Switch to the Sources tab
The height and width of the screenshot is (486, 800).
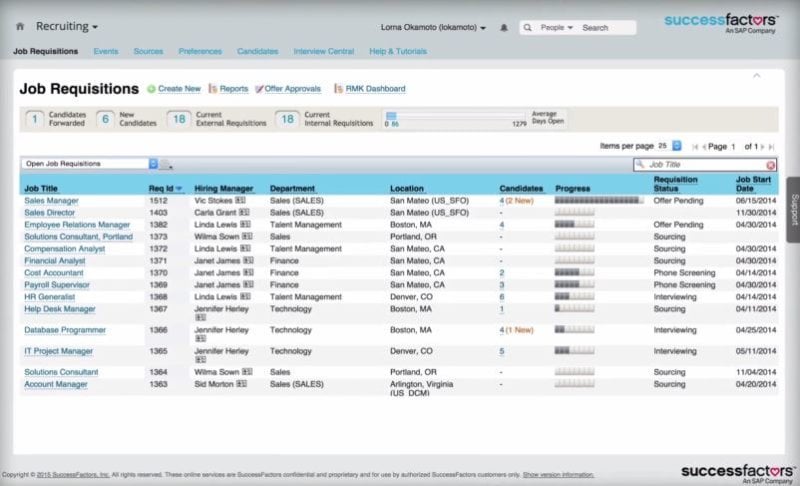coord(148,52)
